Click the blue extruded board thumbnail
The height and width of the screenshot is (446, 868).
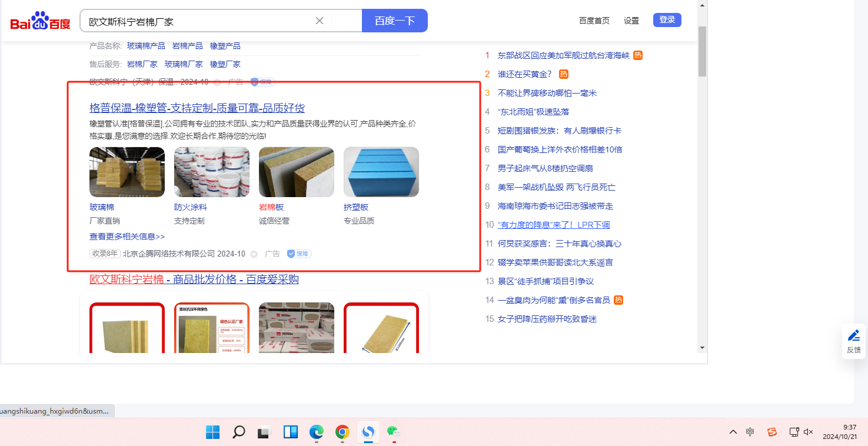[381, 172]
